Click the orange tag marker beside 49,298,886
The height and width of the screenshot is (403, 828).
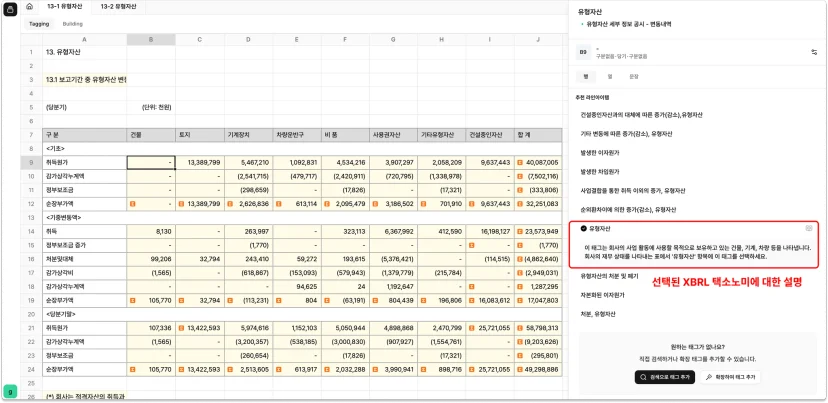(521, 369)
